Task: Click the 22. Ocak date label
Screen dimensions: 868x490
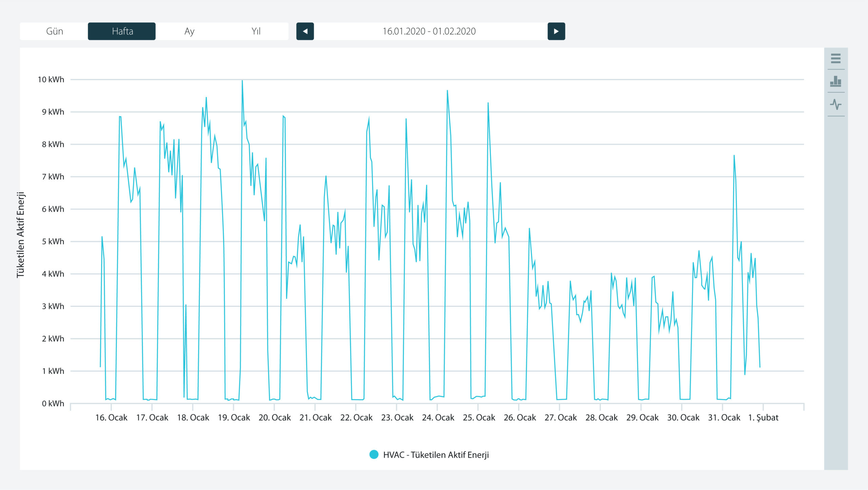Action: (x=356, y=417)
